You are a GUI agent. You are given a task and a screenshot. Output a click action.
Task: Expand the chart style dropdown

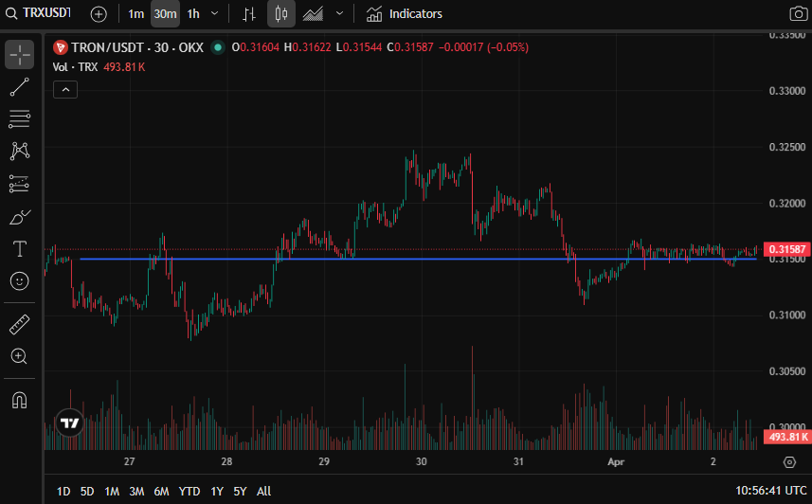[x=340, y=13]
